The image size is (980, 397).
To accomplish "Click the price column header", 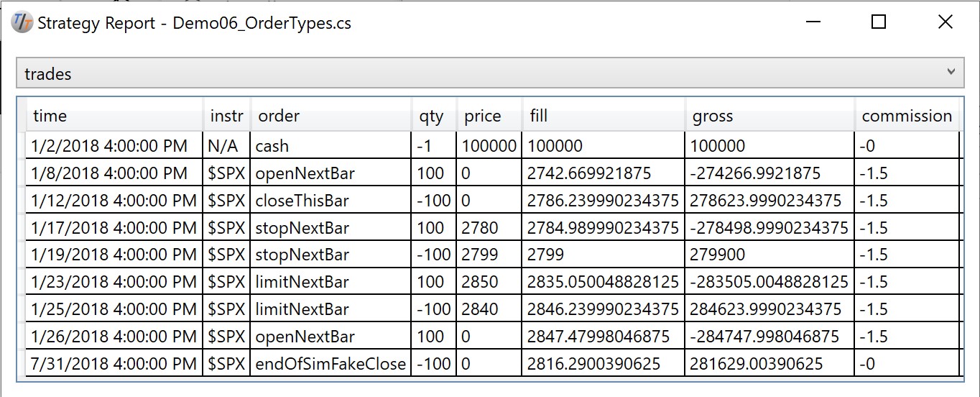I will (x=489, y=116).
